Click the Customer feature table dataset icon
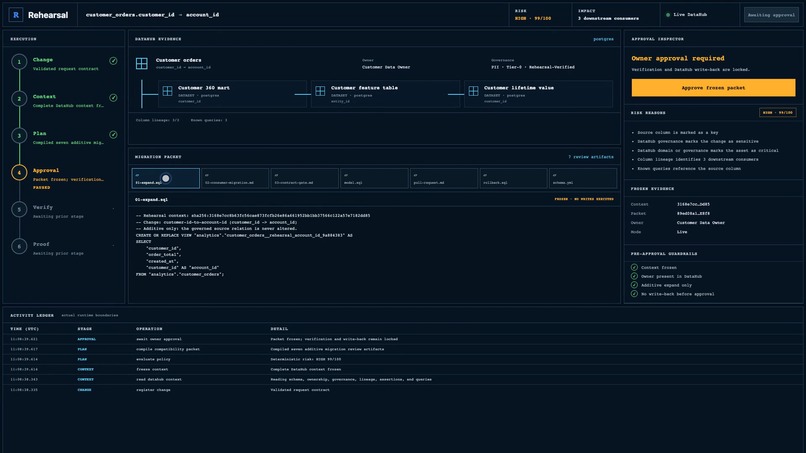Screen dimensions: 806x453 tap(320, 91)
